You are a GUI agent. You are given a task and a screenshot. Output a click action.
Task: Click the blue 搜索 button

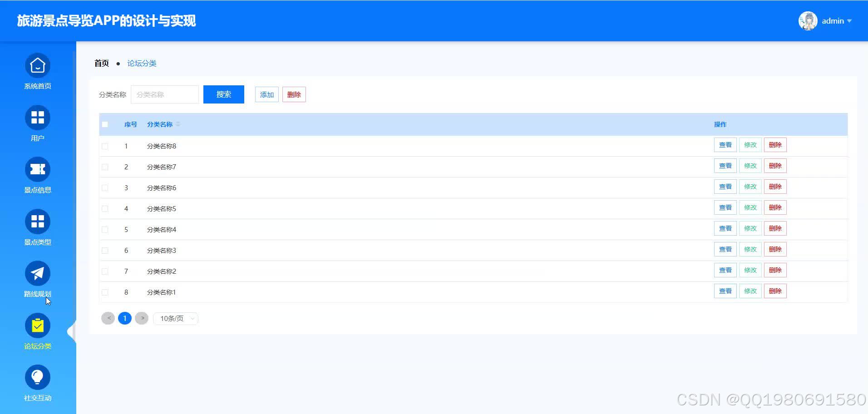224,94
